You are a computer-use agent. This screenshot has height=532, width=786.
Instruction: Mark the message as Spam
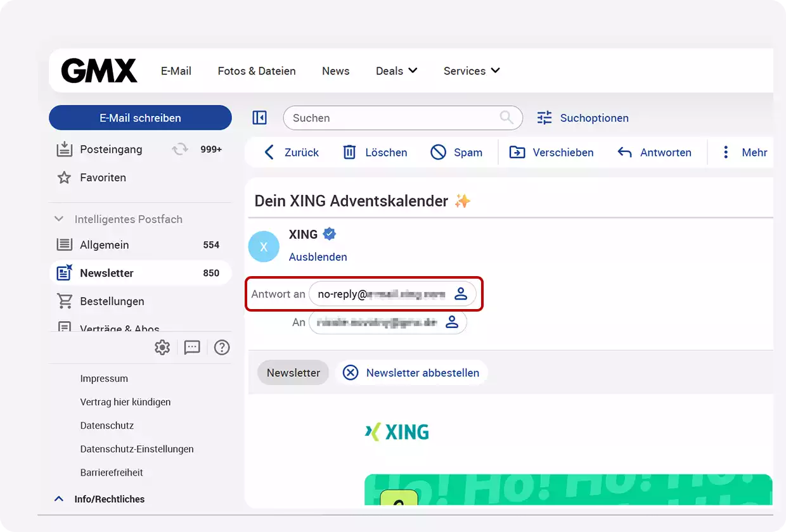438,152
